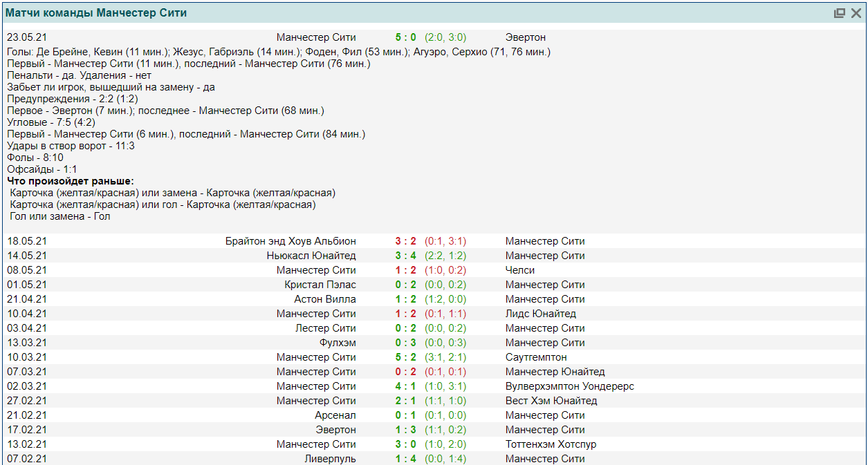Click the 'Голы: Де Брейне, Кевин' line
Screen dimensions: 868x465
(x=279, y=52)
